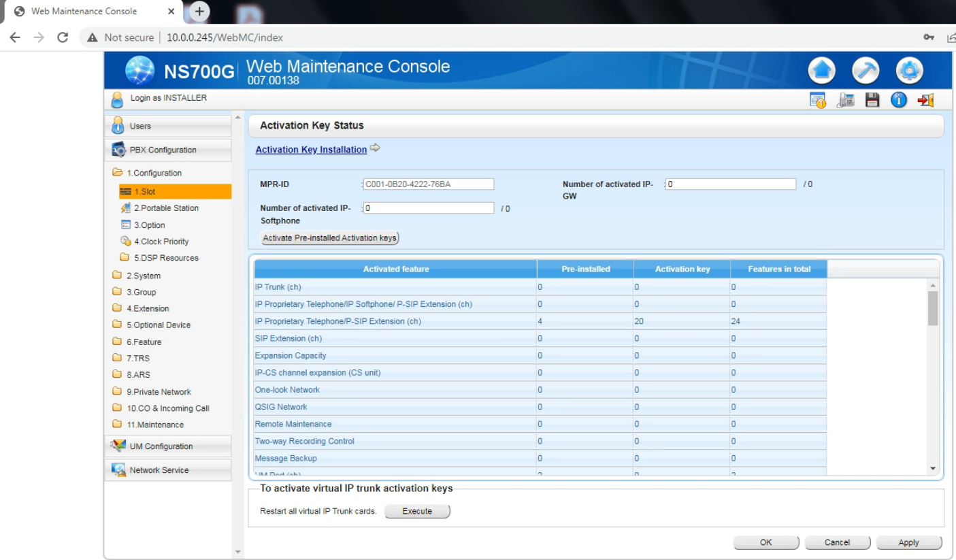Open the UM Configuration section
Screen dimensions: 956x560
tap(168, 446)
